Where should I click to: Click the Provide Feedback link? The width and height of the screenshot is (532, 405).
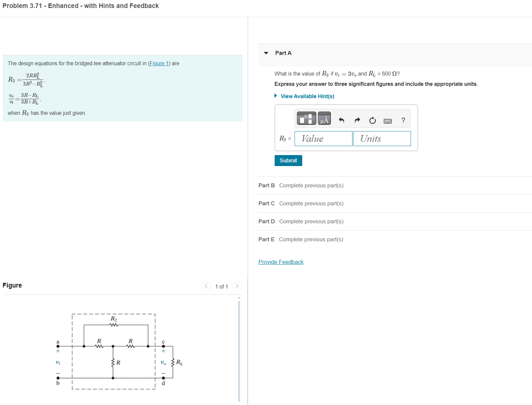281,262
